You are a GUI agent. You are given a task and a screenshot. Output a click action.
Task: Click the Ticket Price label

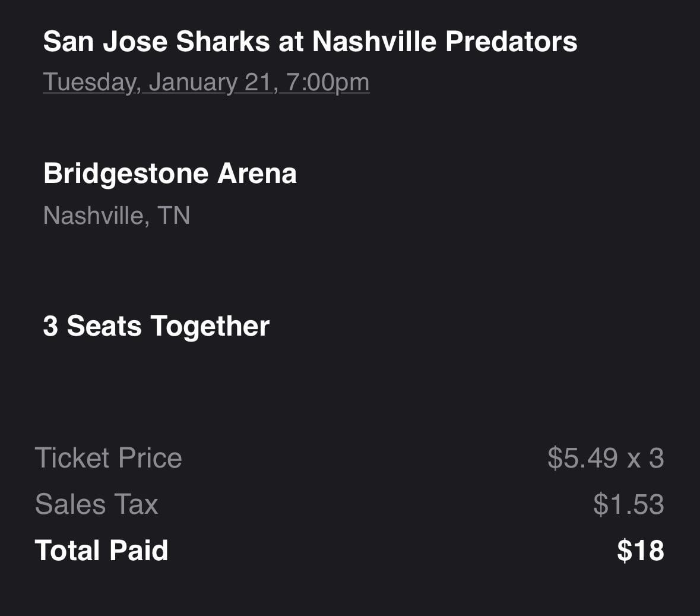coord(109,458)
